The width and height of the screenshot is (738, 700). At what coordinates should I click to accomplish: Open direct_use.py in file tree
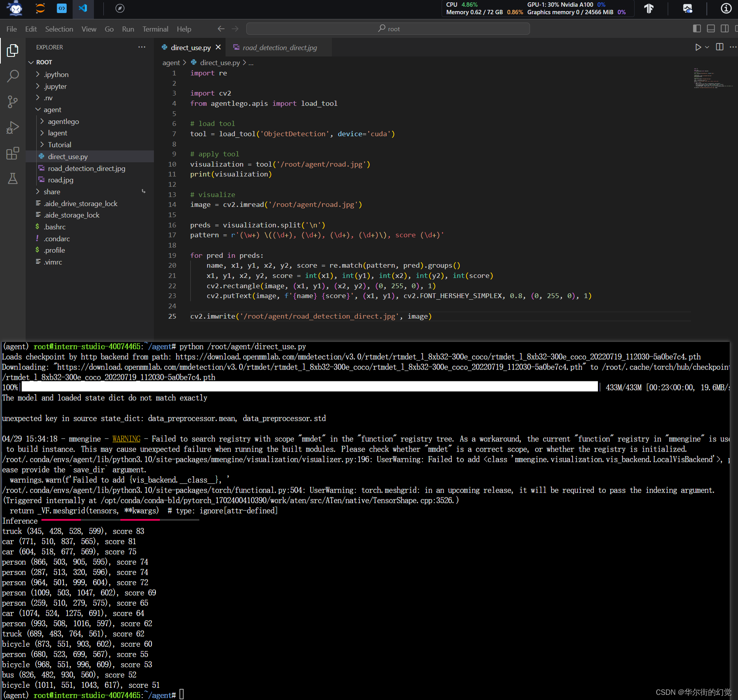click(90, 156)
